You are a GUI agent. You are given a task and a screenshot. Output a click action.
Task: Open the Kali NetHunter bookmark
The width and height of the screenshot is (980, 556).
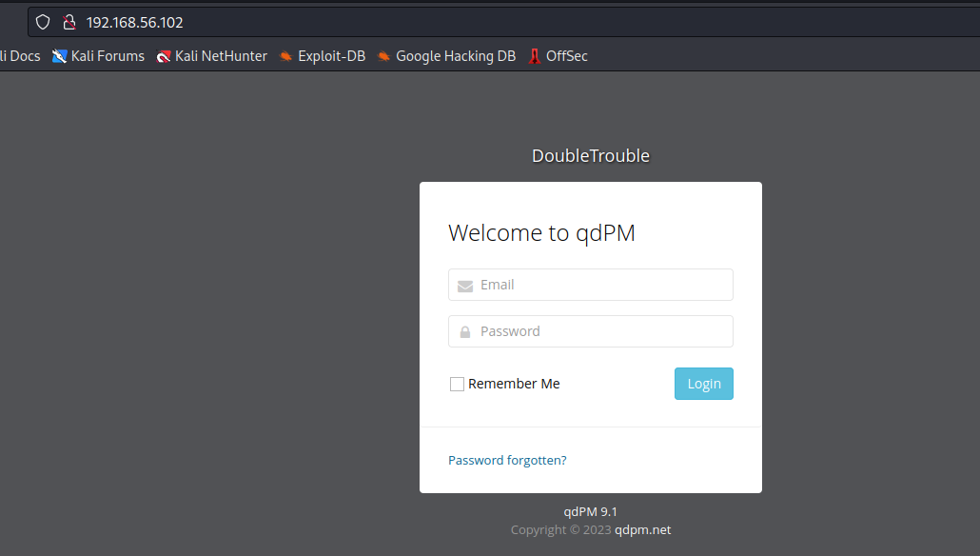212,56
